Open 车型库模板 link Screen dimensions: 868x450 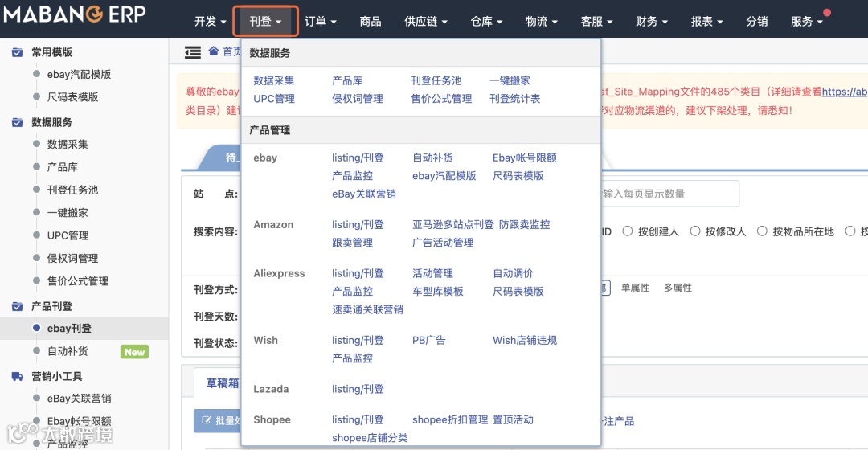tap(438, 292)
